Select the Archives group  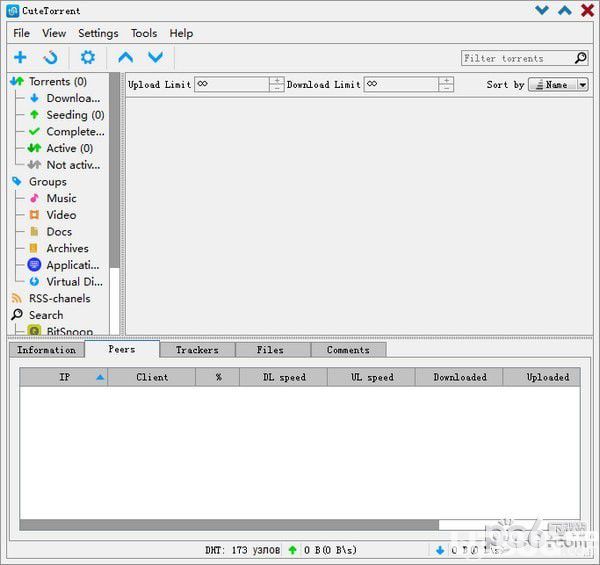(59, 248)
